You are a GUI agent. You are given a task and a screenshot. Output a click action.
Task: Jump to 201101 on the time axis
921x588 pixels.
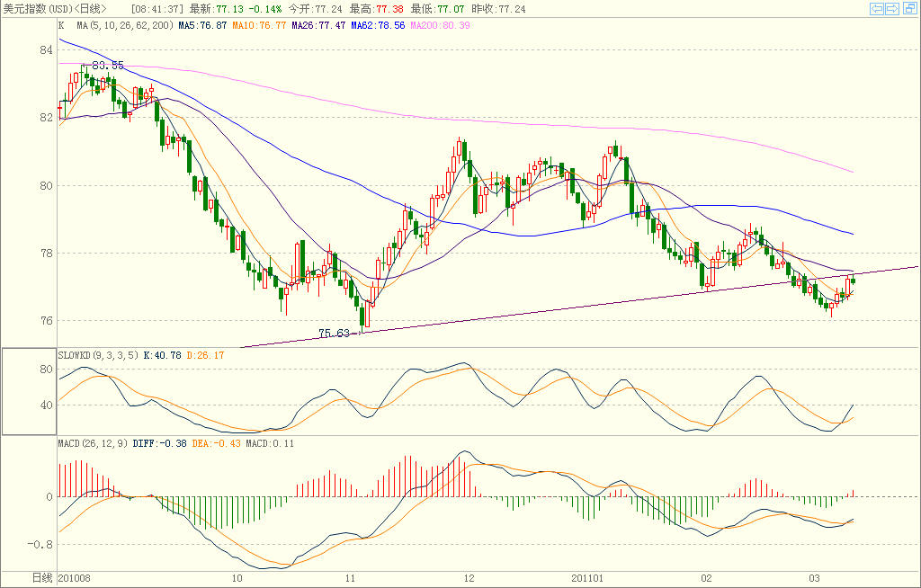tap(587, 578)
